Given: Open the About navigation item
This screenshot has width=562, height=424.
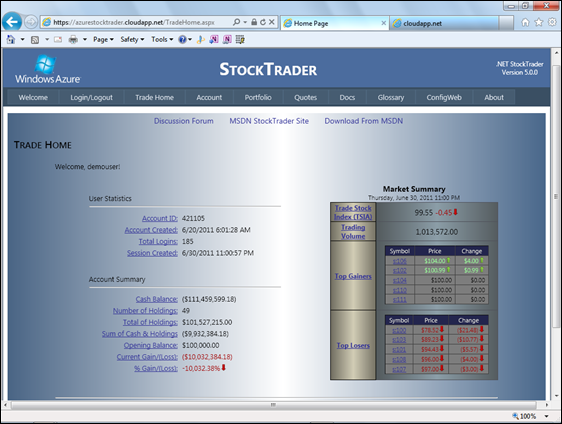Looking at the screenshot, I should [494, 97].
